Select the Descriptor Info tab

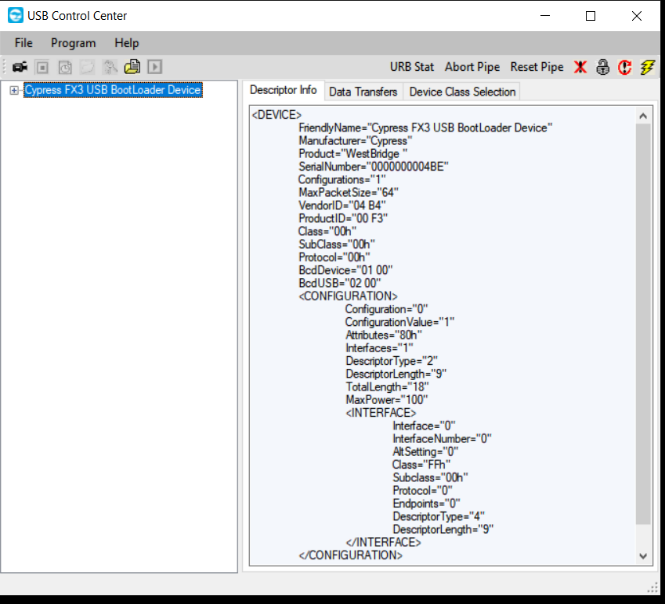[x=283, y=91]
